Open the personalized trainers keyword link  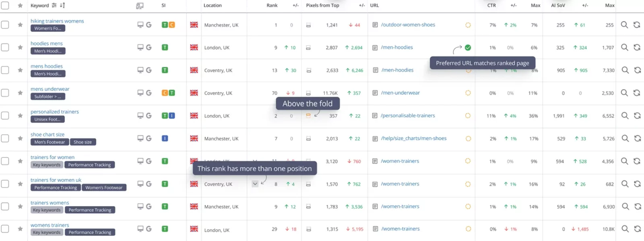coord(55,112)
